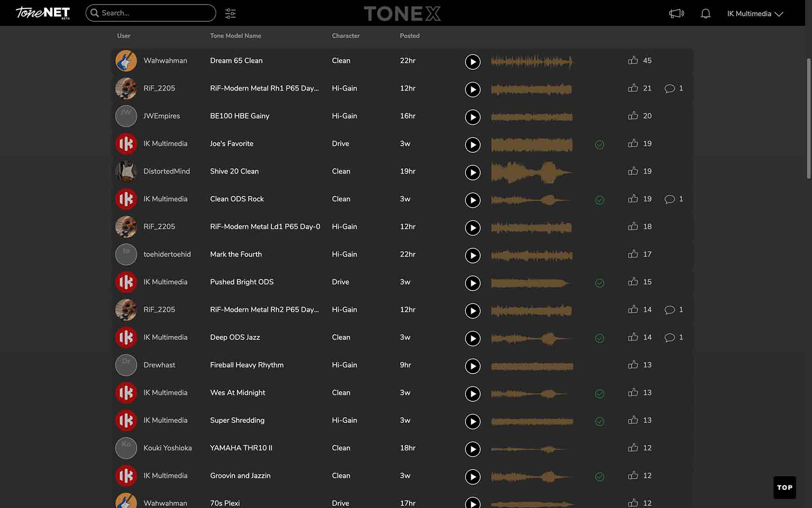Open the announcements megaphone icon
Screen dimensions: 812x508
[677, 14]
